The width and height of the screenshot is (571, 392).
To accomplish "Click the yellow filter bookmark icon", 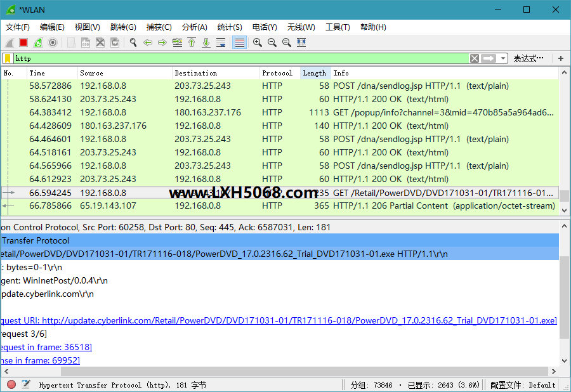I will [8, 58].
